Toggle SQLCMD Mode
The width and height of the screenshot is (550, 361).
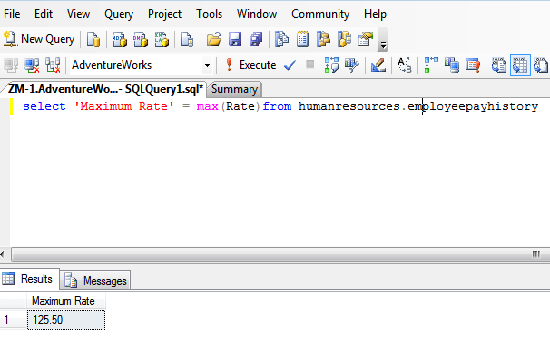[473, 65]
